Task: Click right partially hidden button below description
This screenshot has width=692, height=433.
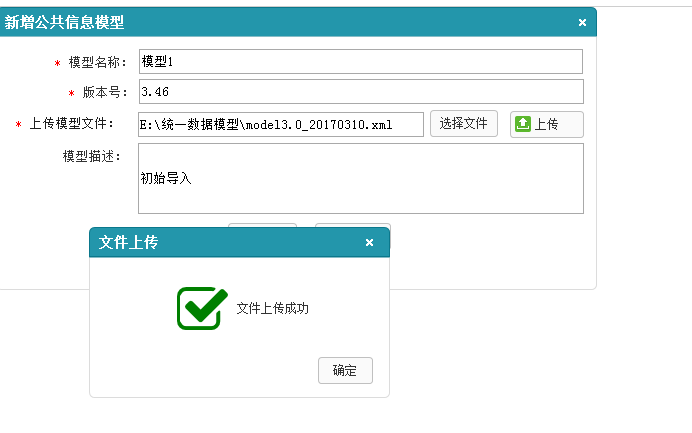Action: pyautogui.click(x=352, y=225)
